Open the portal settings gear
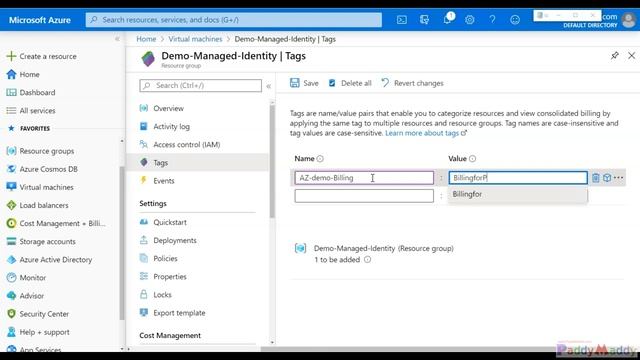This screenshot has height=360, width=640. click(x=470, y=20)
